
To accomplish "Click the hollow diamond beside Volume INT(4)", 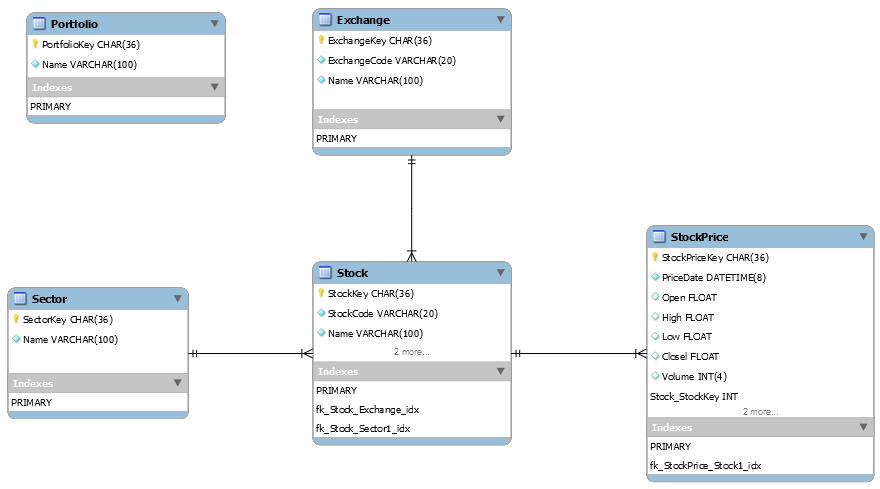I will pyautogui.click(x=655, y=376).
